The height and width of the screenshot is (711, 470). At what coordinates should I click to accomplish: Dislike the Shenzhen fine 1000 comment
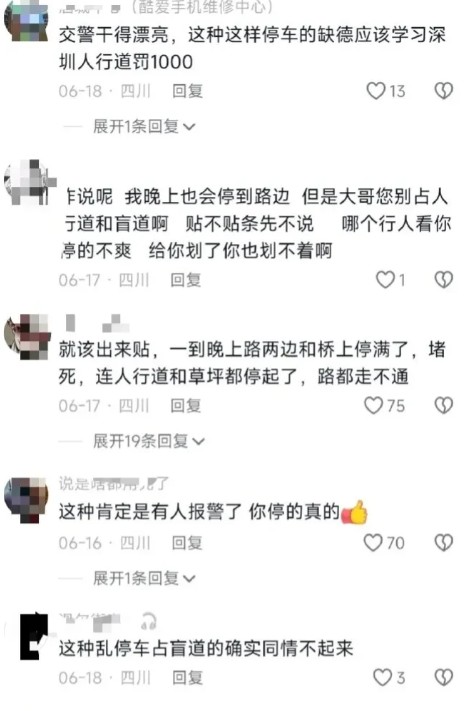[443, 91]
